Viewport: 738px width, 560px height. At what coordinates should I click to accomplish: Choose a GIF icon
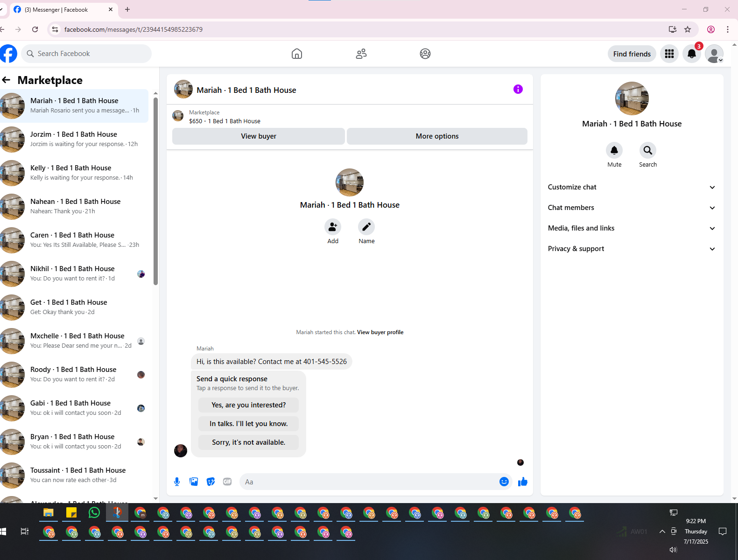click(x=227, y=482)
